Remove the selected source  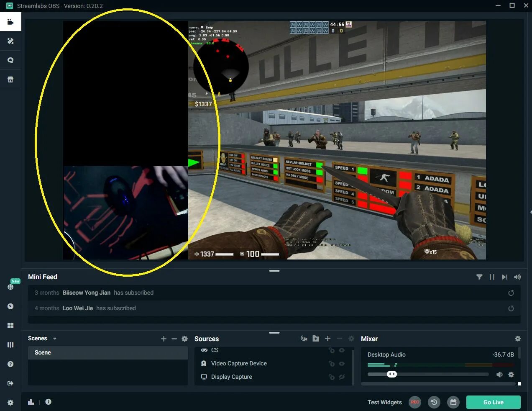tap(339, 339)
